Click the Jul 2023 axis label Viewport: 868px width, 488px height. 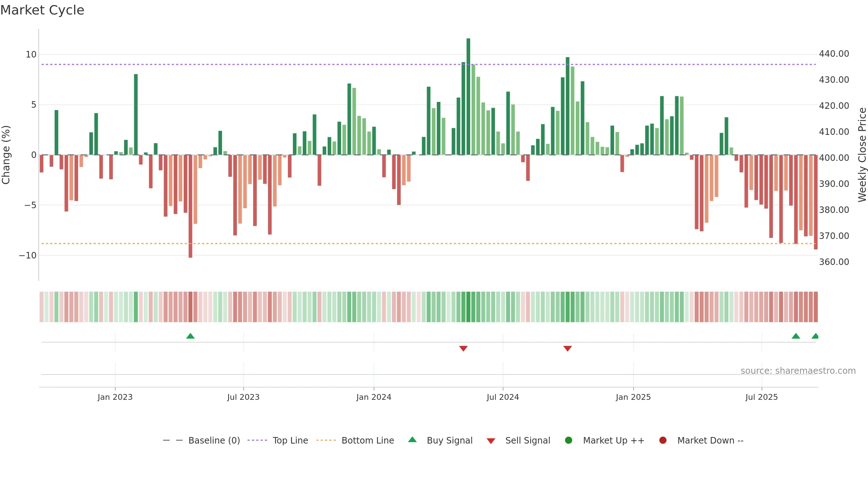(243, 397)
